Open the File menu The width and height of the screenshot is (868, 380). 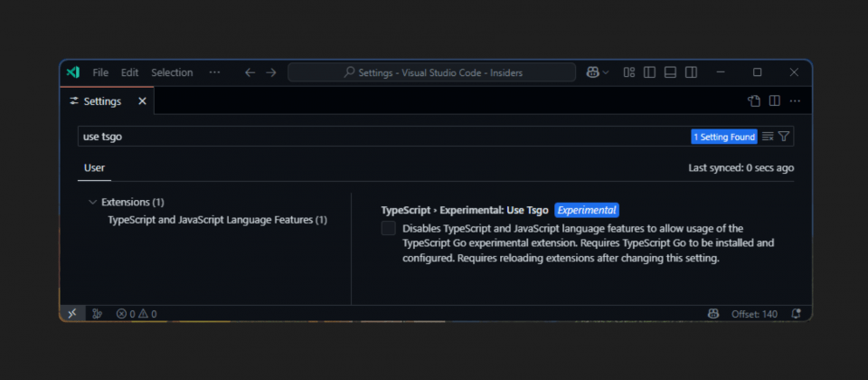coord(100,72)
